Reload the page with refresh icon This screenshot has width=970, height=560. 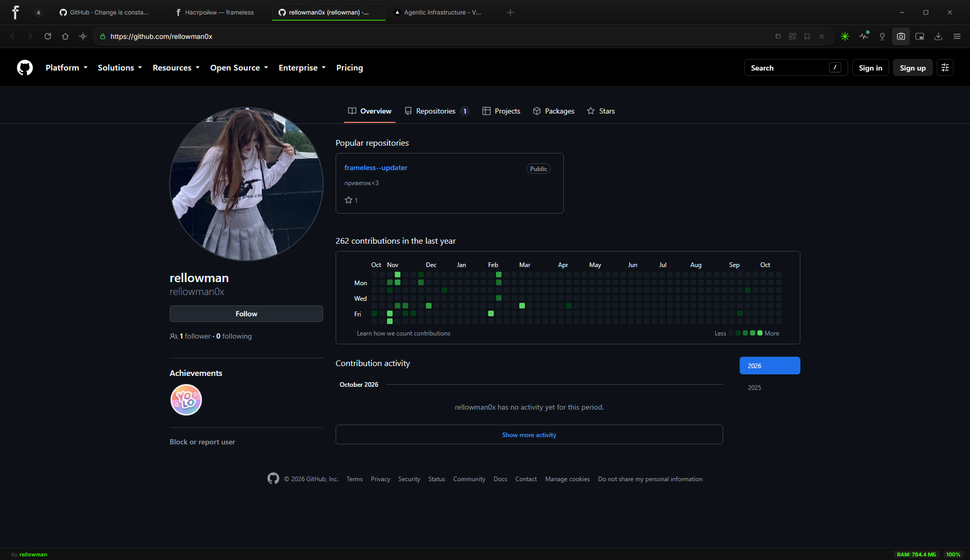[x=48, y=36]
